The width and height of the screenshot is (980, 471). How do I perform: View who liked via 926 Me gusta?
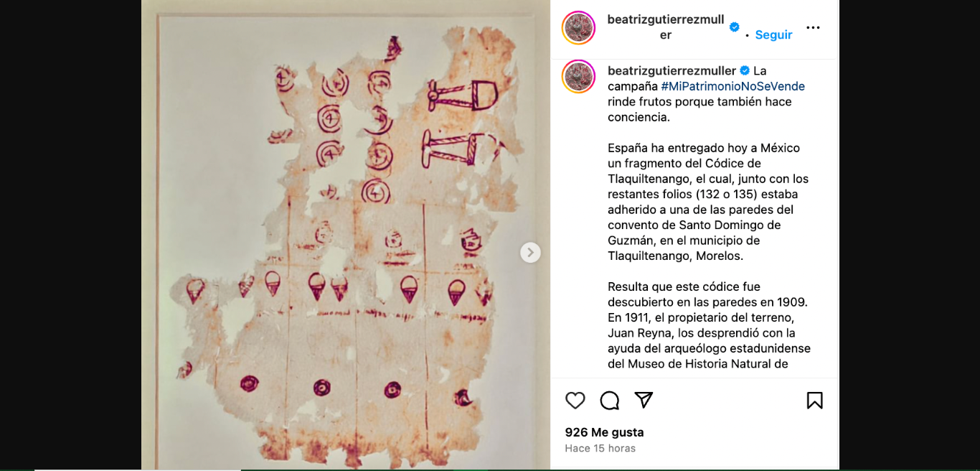point(604,432)
